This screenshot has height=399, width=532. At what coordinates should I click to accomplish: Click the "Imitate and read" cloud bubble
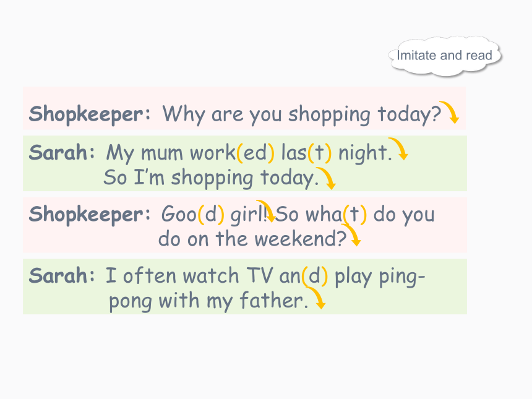[x=444, y=56]
